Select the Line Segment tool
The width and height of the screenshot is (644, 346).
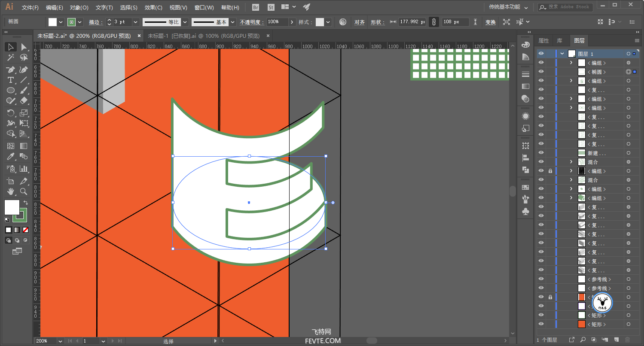tap(24, 80)
